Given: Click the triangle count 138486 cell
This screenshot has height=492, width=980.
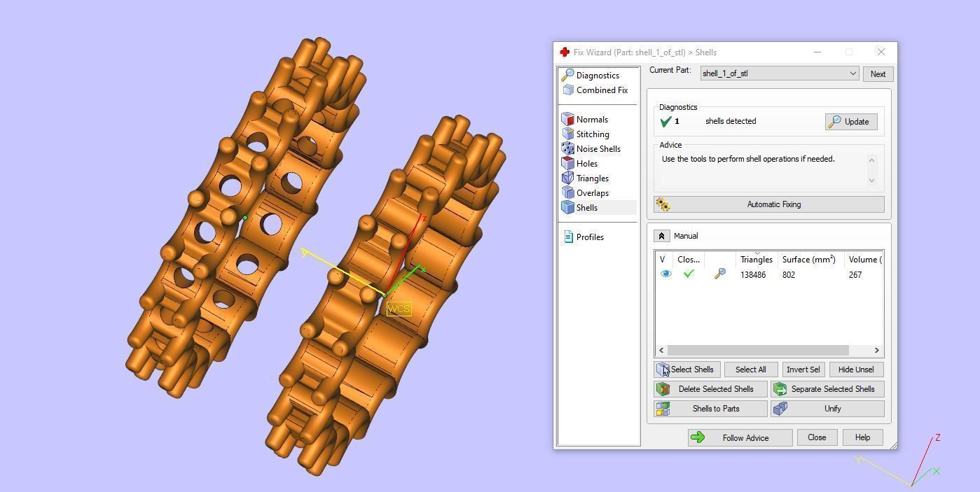Looking at the screenshot, I should [x=753, y=274].
